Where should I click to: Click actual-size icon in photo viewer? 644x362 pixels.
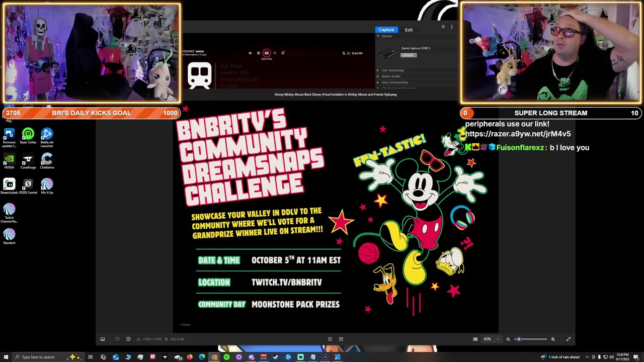341,339
